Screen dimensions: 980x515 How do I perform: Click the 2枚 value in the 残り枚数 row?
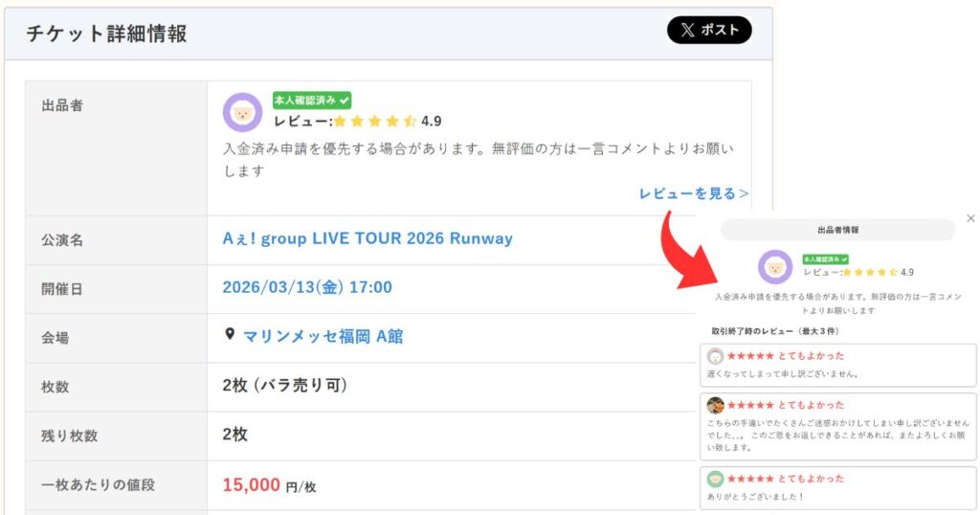coord(235,435)
